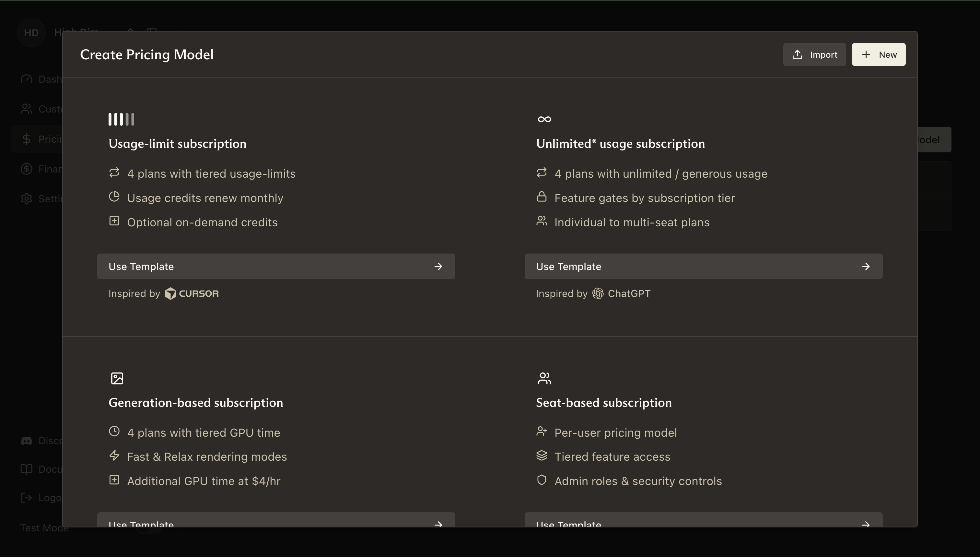Click the Logout icon in sidebar
The width and height of the screenshot is (980, 557).
(x=26, y=498)
